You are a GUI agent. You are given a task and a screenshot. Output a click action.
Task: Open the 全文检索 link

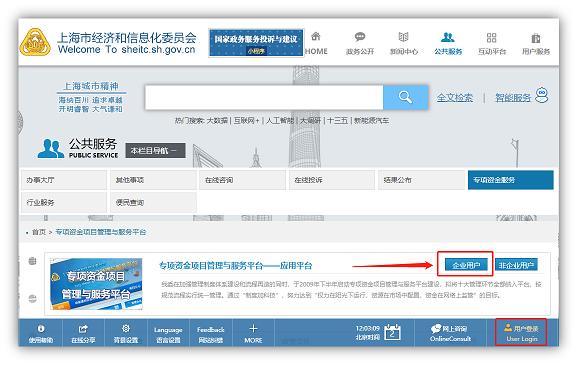(455, 98)
